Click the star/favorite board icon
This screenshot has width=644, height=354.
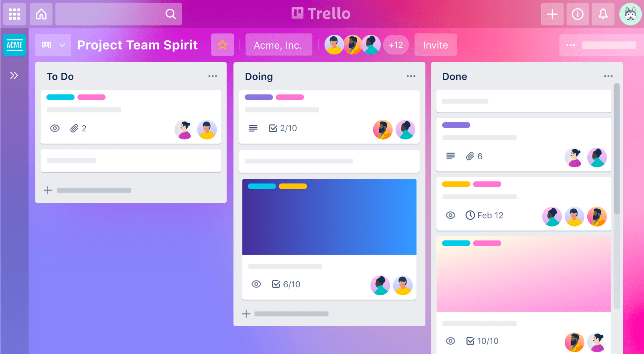223,44
